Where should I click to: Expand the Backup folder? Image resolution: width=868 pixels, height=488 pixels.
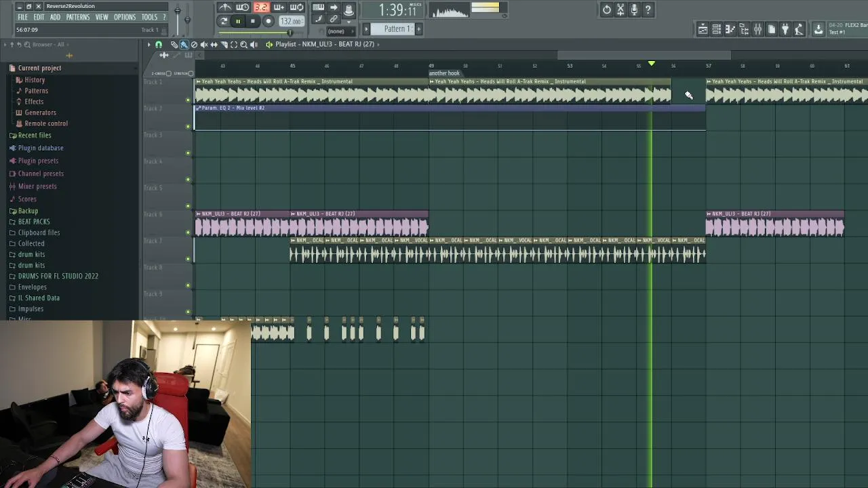coord(28,211)
